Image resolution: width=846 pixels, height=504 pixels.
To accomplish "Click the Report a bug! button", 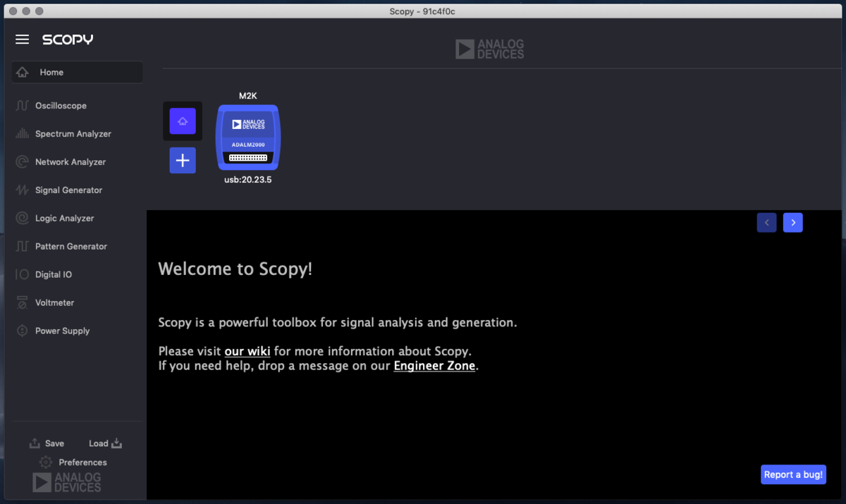I will 794,474.
